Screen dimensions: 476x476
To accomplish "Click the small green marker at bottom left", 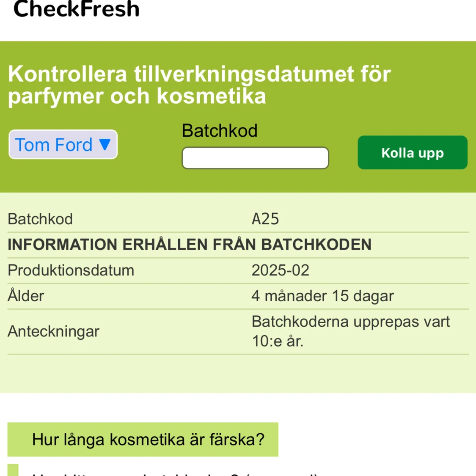I will [13, 470].
